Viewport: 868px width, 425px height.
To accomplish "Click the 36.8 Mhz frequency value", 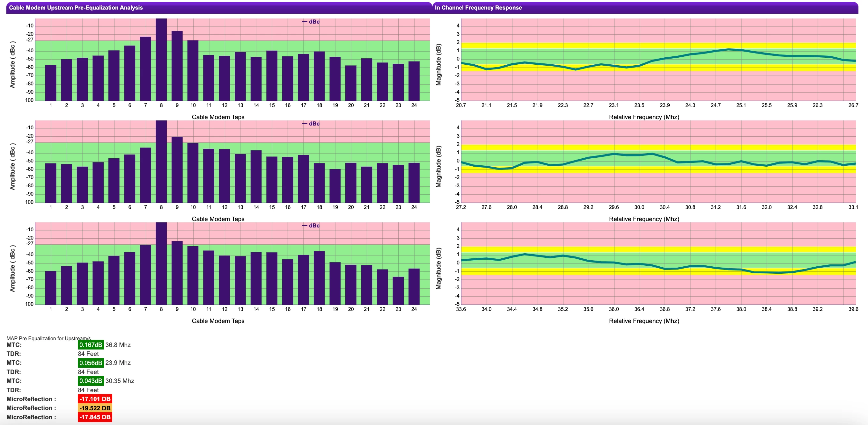I will tap(118, 345).
